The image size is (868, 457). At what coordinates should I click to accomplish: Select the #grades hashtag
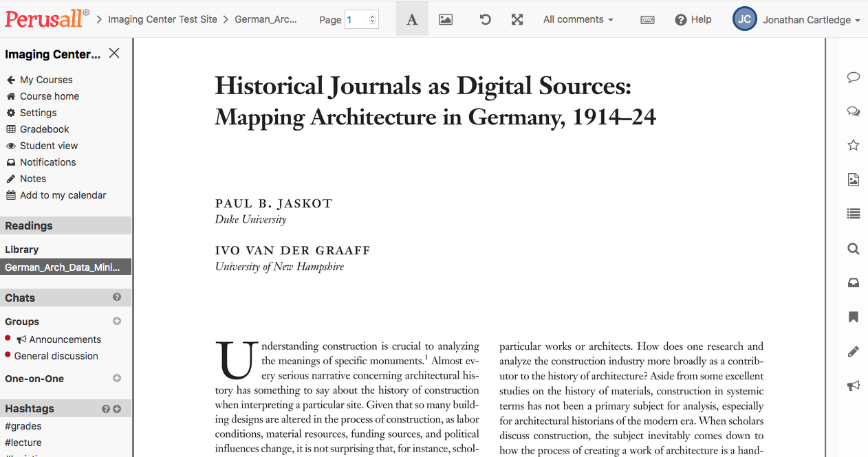[23, 426]
